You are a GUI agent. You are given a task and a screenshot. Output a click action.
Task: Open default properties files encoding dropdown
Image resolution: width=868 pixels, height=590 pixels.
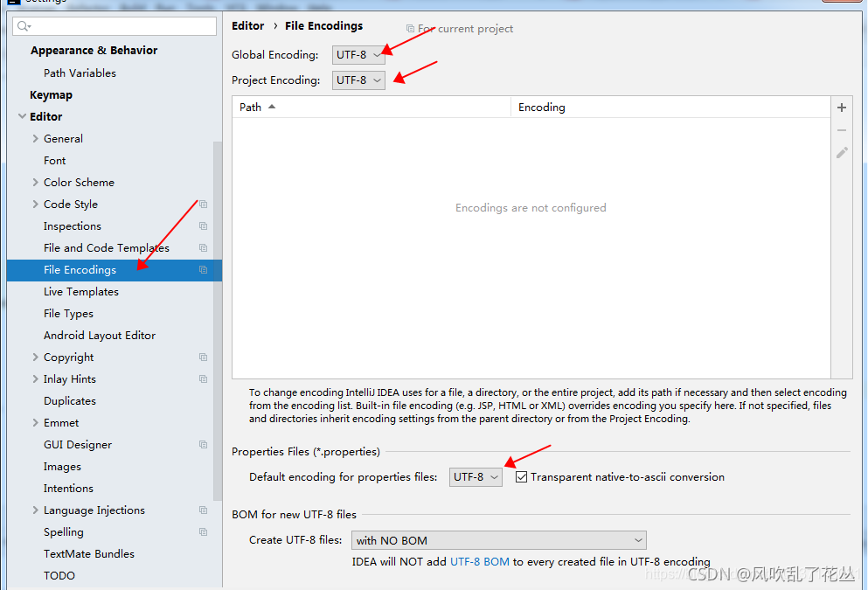tap(476, 477)
